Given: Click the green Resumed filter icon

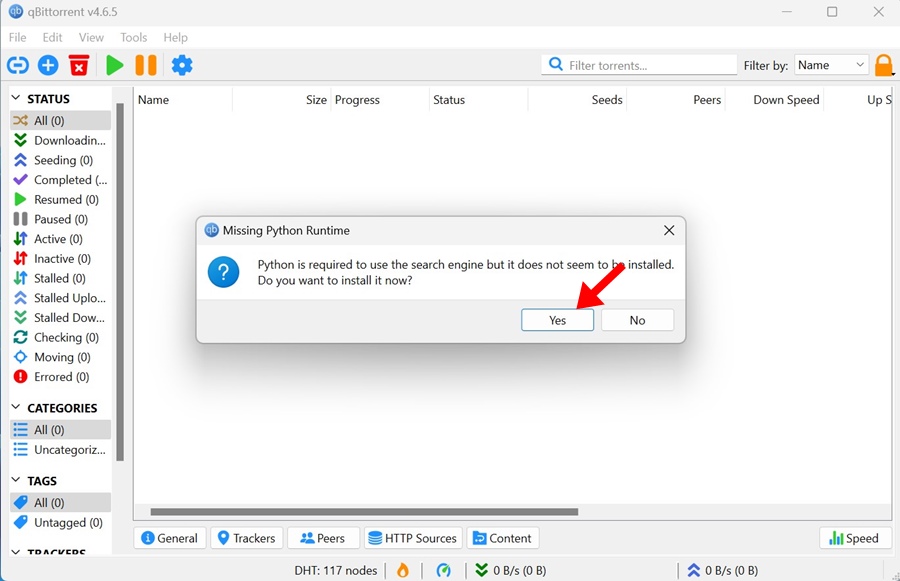Looking at the screenshot, I should click(x=21, y=199).
